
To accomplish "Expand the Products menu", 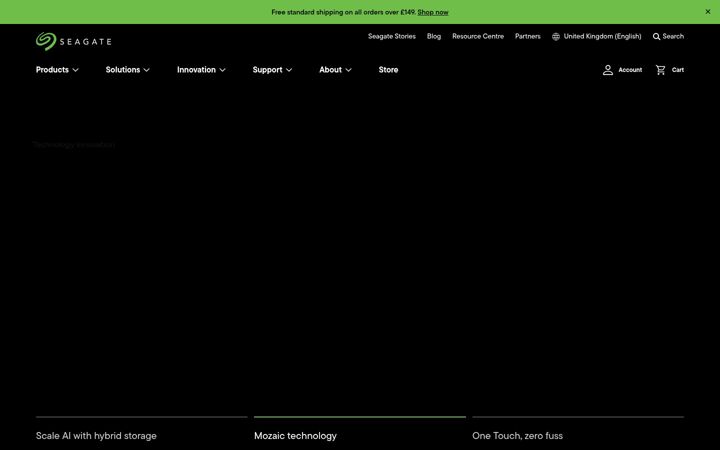I will click(x=57, y=70).
